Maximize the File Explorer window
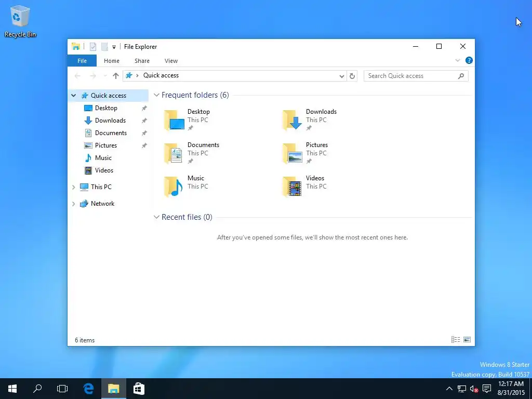 coord(439,46)
